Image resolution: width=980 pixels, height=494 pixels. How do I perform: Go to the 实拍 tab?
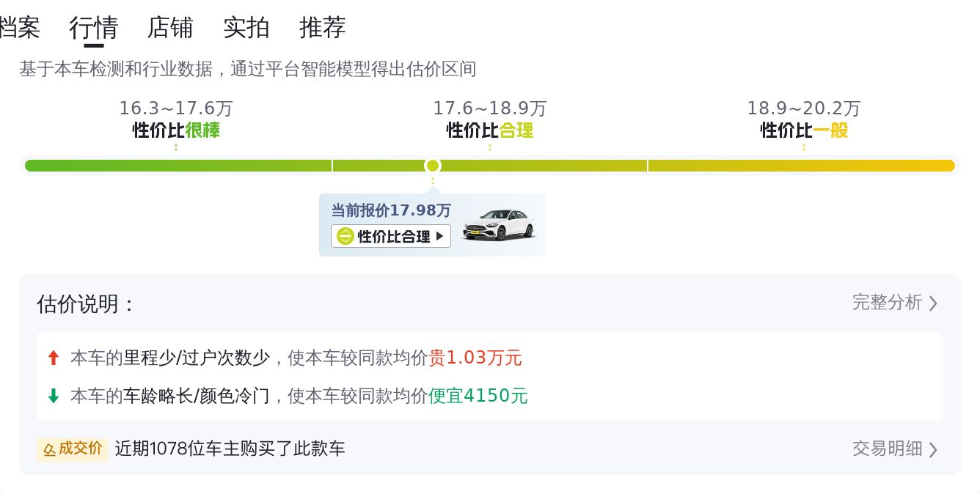click(246, 28)
